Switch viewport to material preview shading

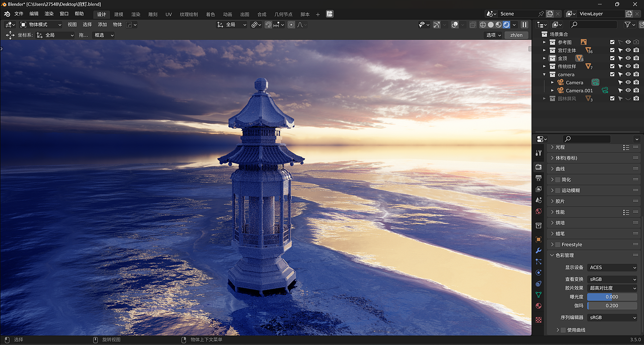pyautogui.click(x=499, y=25)
